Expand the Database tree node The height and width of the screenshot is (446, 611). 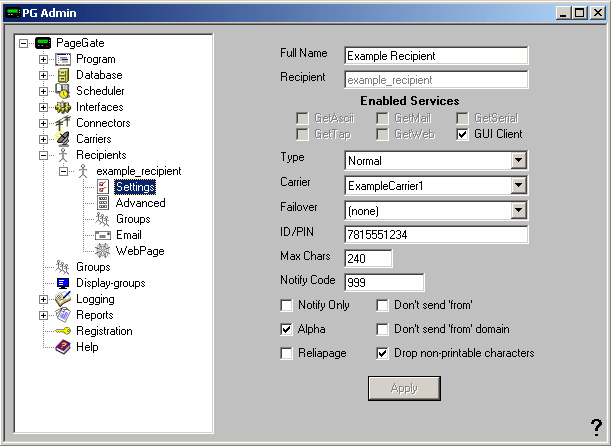[x=43, y=75]
